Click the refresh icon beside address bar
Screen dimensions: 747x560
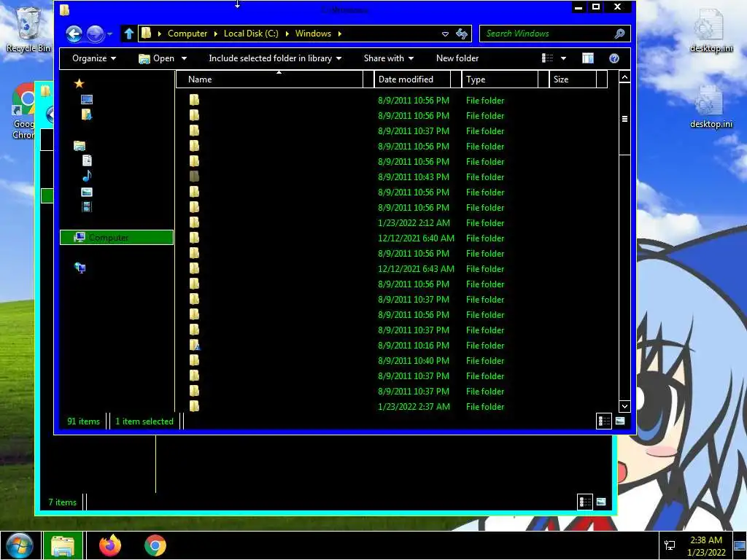point(462,34)
